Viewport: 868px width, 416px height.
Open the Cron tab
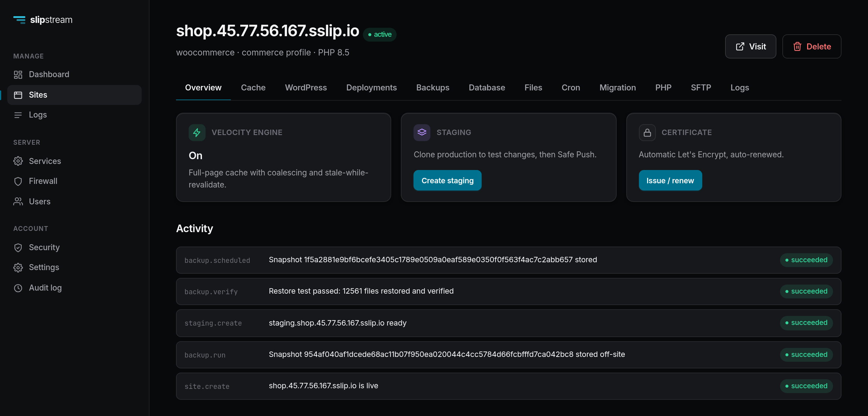571,88
